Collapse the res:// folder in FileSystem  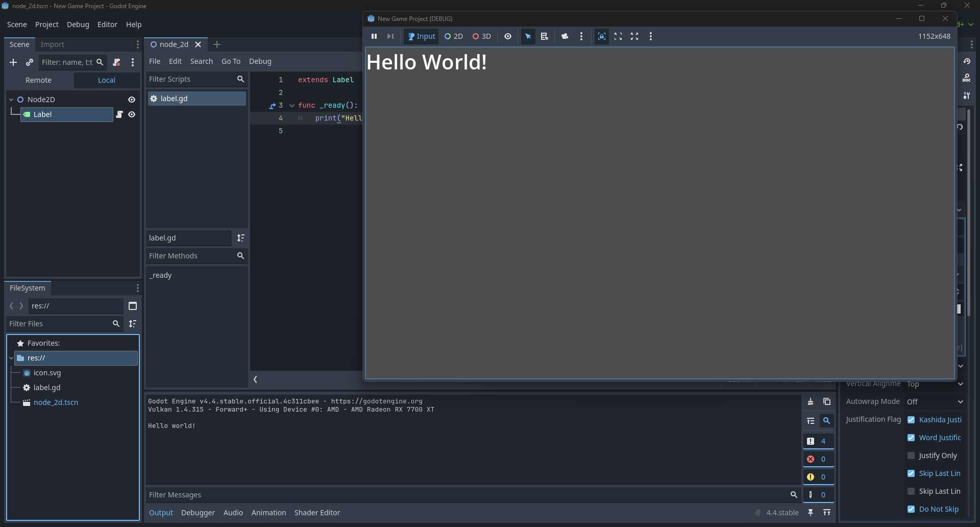click(x=11, y=358)
